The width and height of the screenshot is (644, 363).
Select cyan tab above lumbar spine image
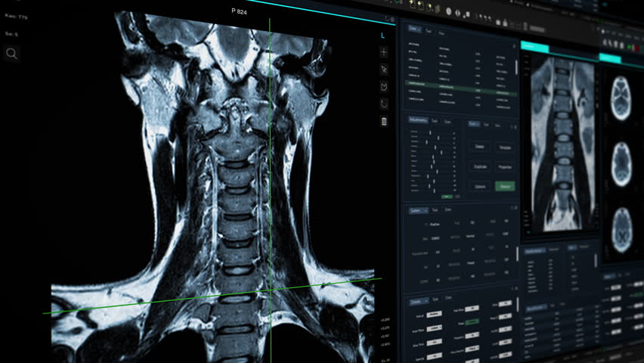pyautogui.click(x=534, y=46)
